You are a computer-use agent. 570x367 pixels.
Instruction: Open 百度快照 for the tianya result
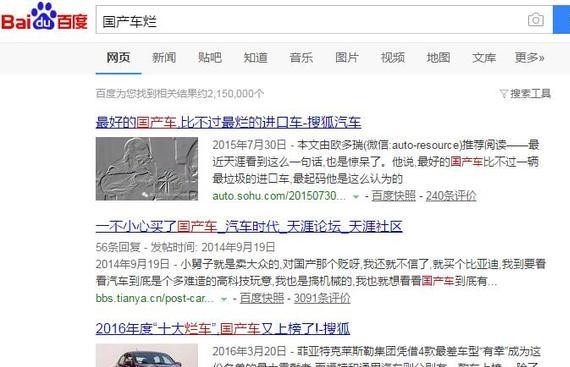pyautogui.click(x=262, y=298)
